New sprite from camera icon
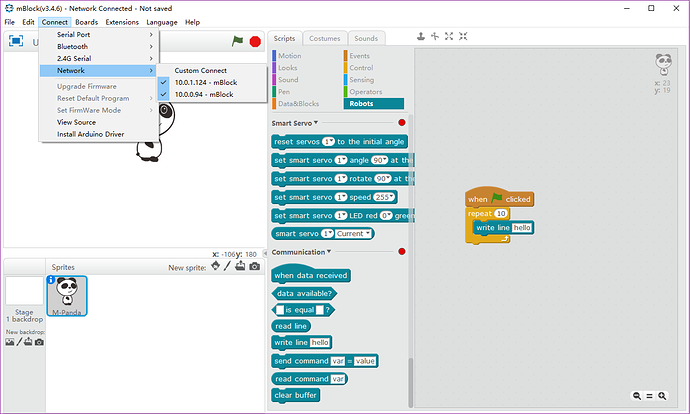The height and width of the screenshot is (414, 690). [x=254, y=266]
